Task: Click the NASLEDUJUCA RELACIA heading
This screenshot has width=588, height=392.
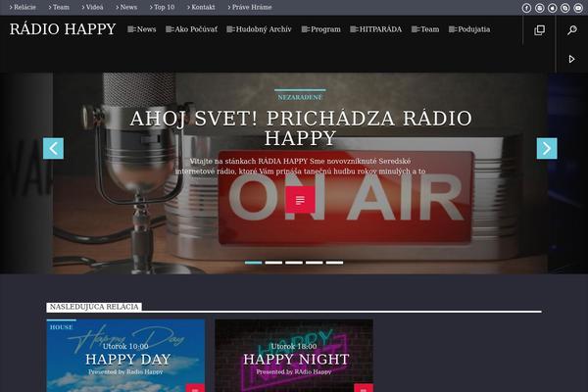Action: pyautogui.click(x=94, y=307)
